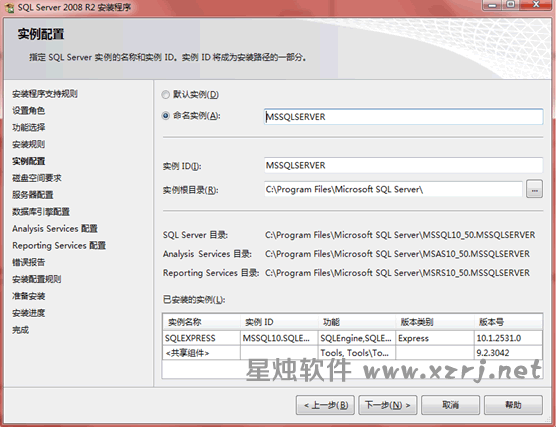The image size is (556, 427).
Task: Click the 实例根目录 path input field
Action: [393, 189]
